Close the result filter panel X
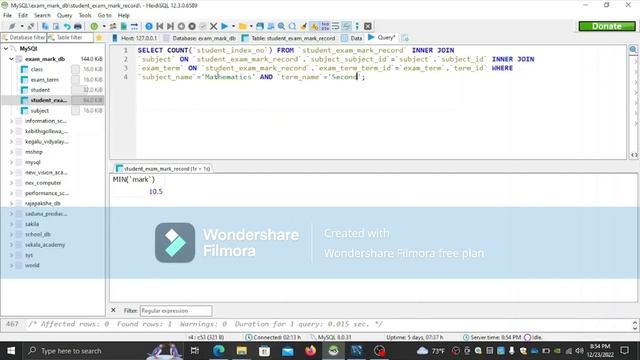This screenshot has width=640, height=360. pos(113,310)
